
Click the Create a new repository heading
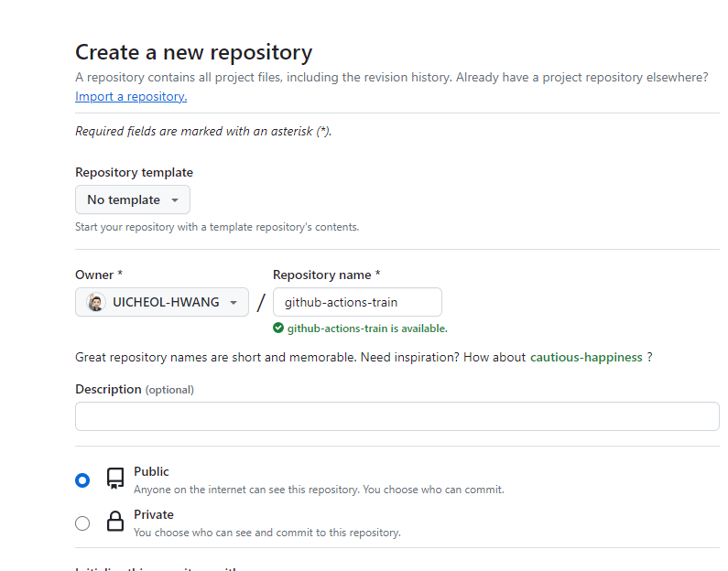(193, 52)
